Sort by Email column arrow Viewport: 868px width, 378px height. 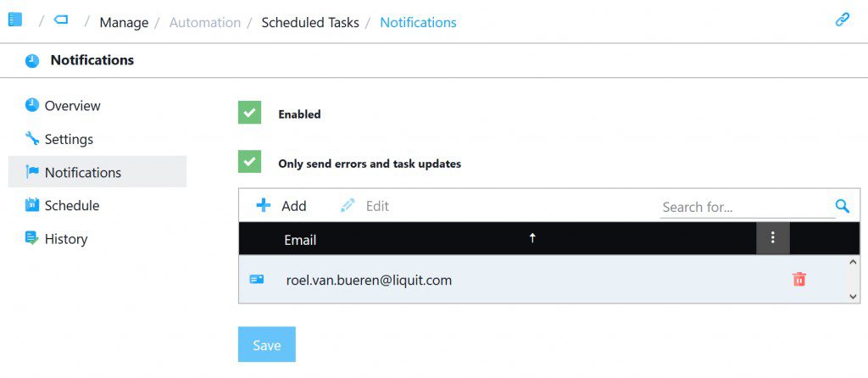pos(532,239)
